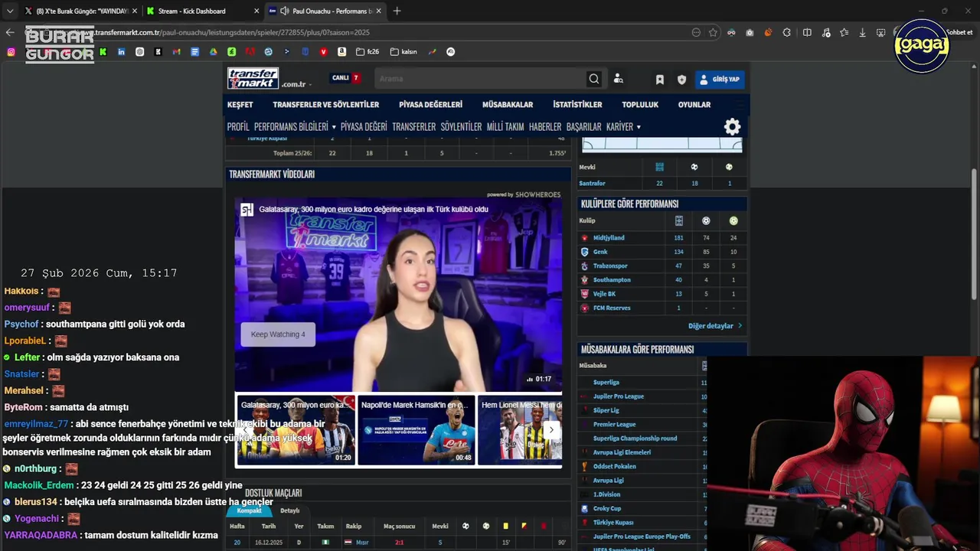
Task: Switch to Kompakt view tab
Action: click(x=249, y=510)
